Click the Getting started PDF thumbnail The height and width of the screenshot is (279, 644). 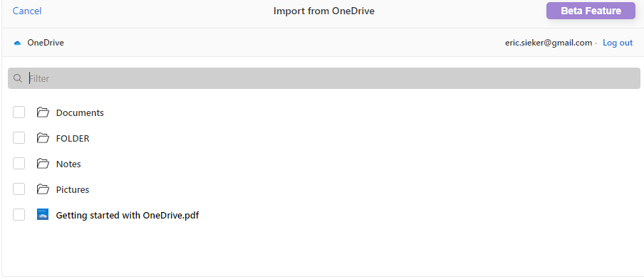click(x=43, y=214)
